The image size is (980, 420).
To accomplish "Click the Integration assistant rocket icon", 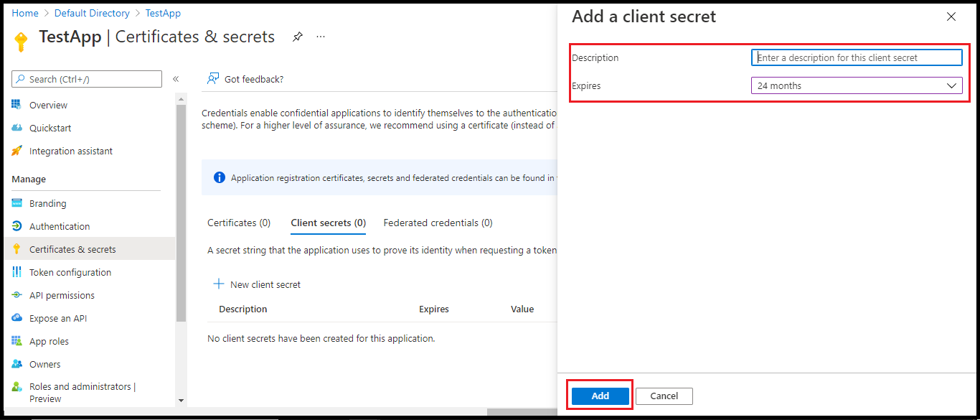I will click(17, 151).
